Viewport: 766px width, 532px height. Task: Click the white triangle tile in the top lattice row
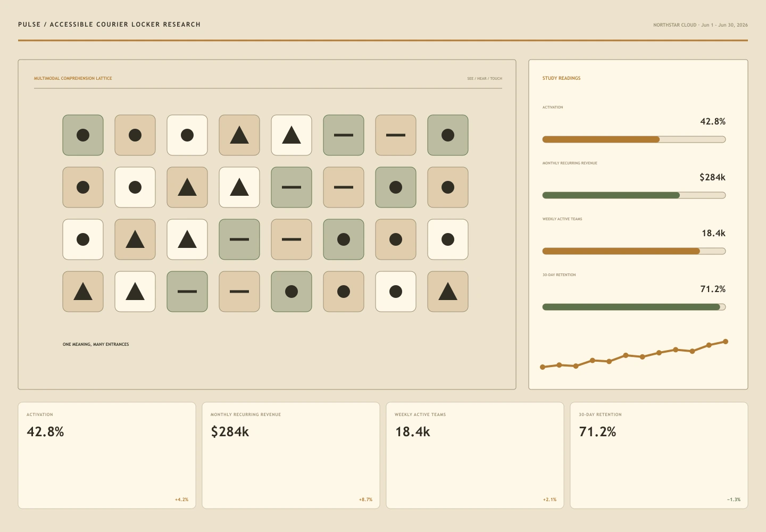click(x=292, y=135)
